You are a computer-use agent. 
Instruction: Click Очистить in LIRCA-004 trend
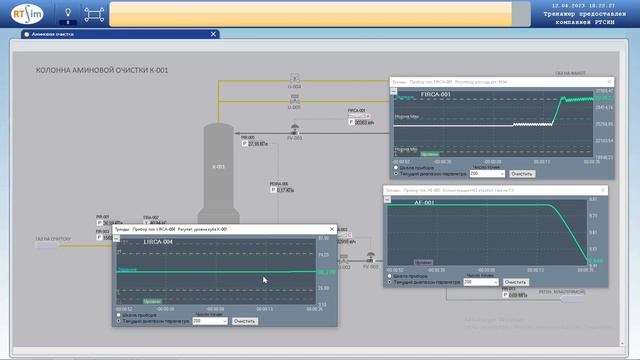click(x=245, y=321)
